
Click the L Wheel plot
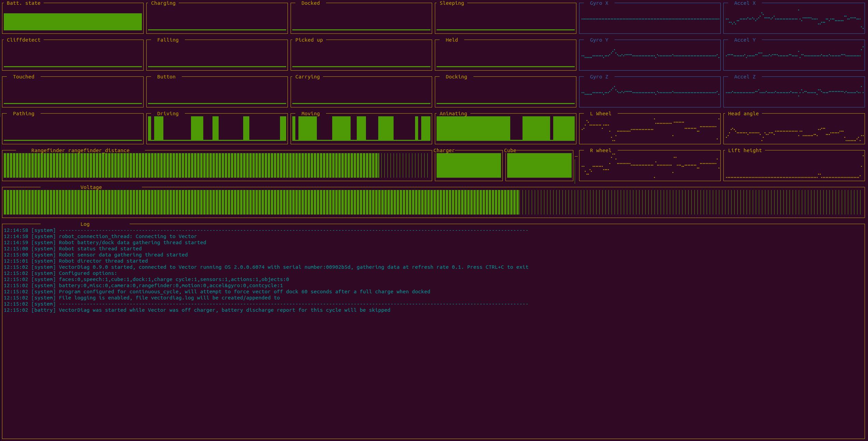tap(650, 129)
